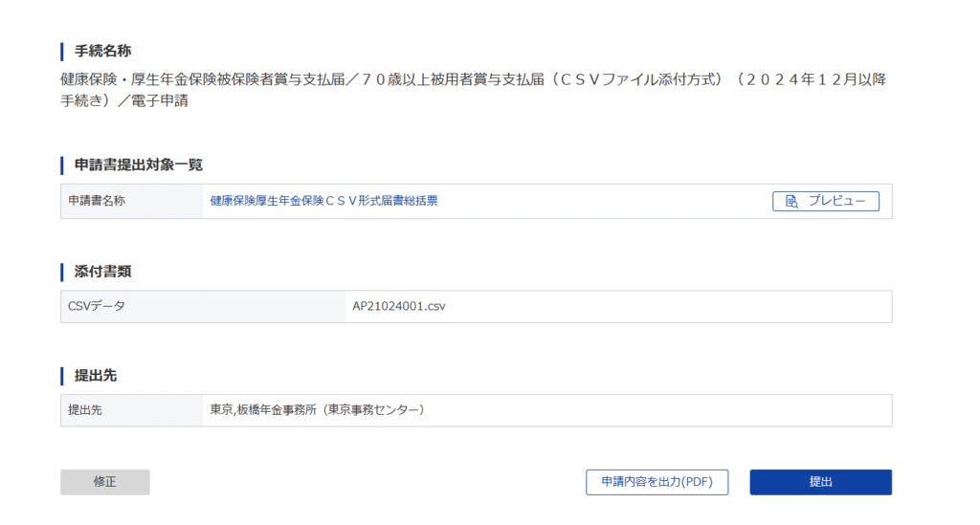
Task: Click the 申請書提出対象一覧 section heading
Action: coord(139,164)
